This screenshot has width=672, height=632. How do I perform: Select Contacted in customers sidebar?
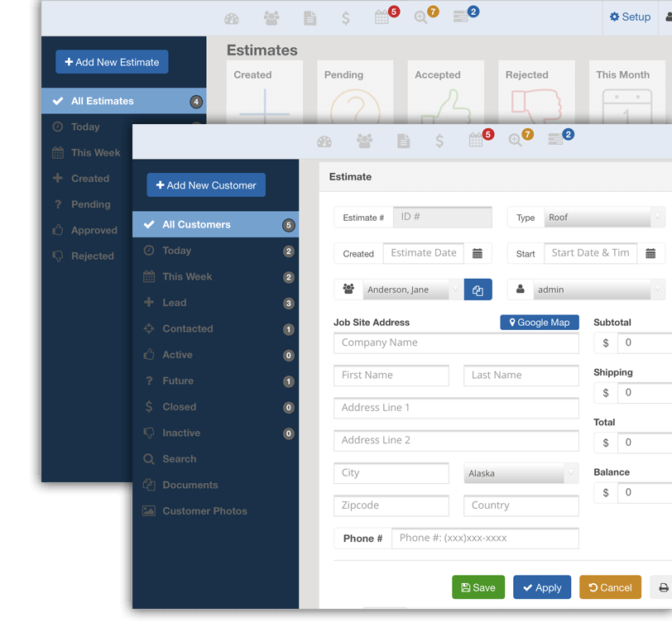tap(215, 328)
